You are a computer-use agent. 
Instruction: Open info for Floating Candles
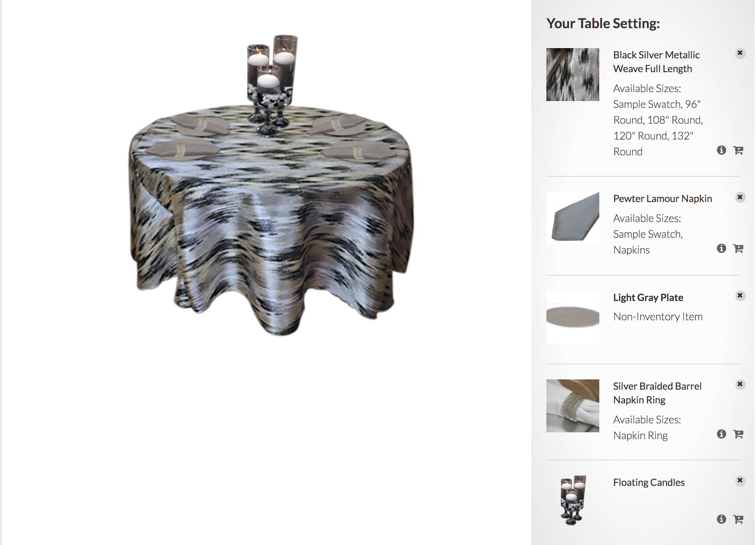(x=721, y=519)
